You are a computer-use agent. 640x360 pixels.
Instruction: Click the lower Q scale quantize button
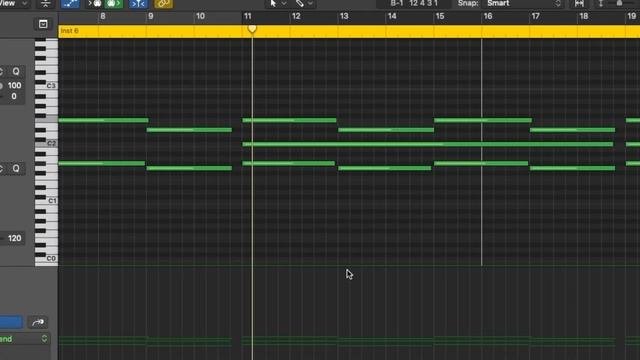(16, 169)
